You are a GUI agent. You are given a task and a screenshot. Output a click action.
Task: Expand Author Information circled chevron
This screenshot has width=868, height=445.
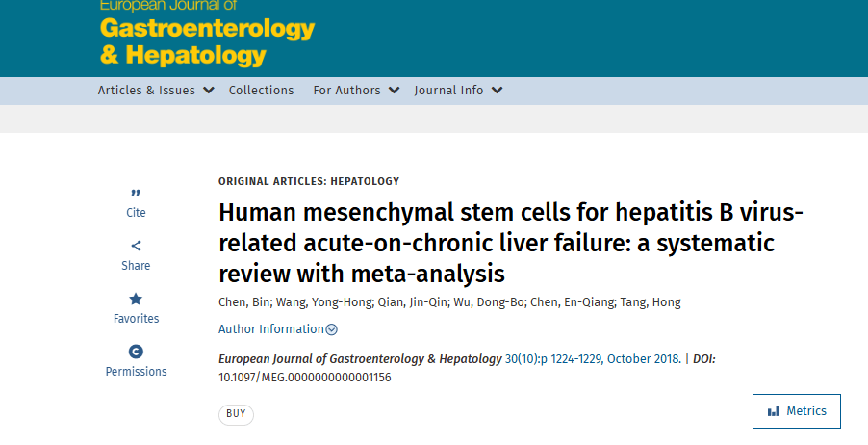pyautogui.click(x=332, y=329)
